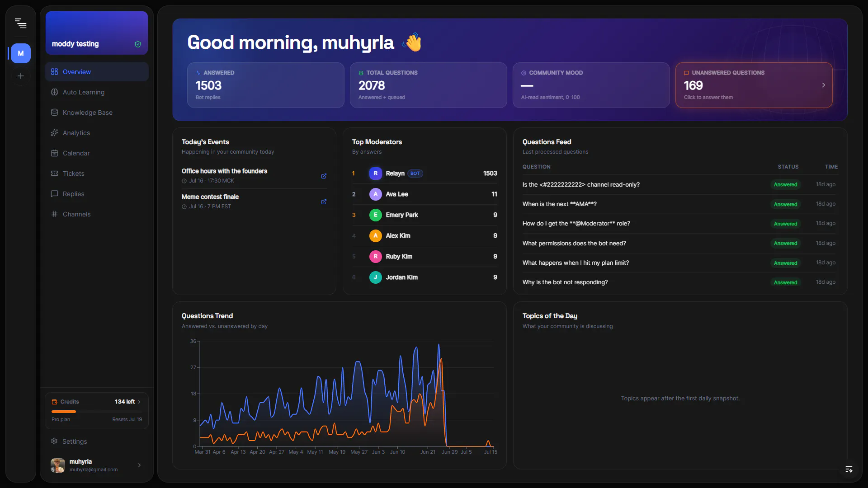Image resolution: width=868 pixels, height=488 pixels.
Task: Click 'Pro plan' label
Action: point(61,419)
